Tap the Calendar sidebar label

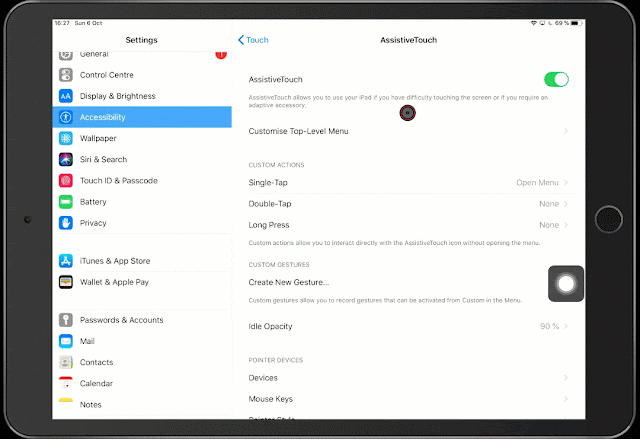(96, 384)
